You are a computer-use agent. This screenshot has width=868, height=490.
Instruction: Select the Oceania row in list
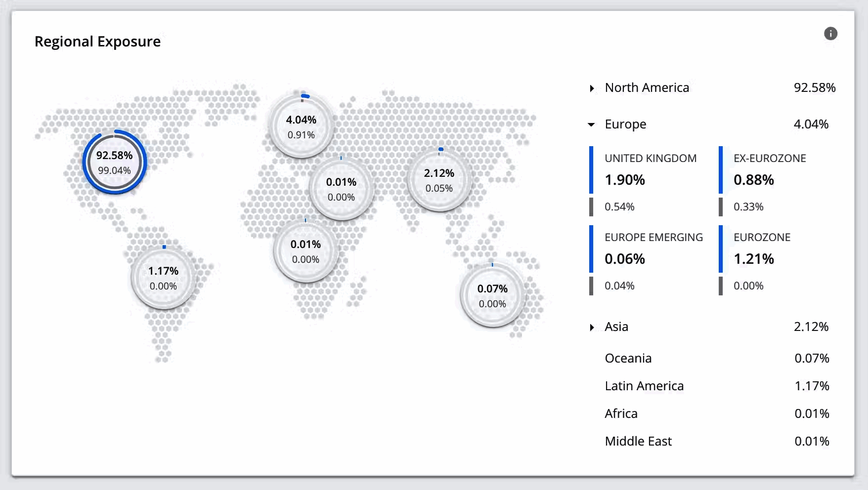[628, 358]
